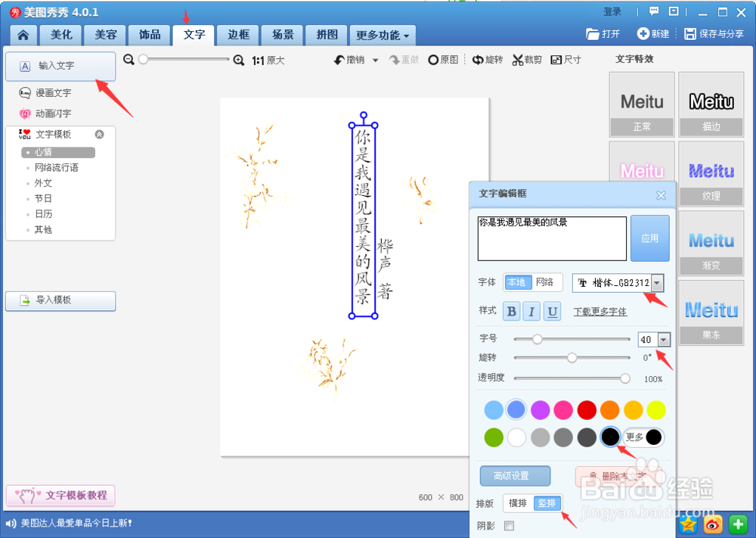Click the zoom out magnifier icon
This screenshot has height=538, width=756.
click(129, 60)
